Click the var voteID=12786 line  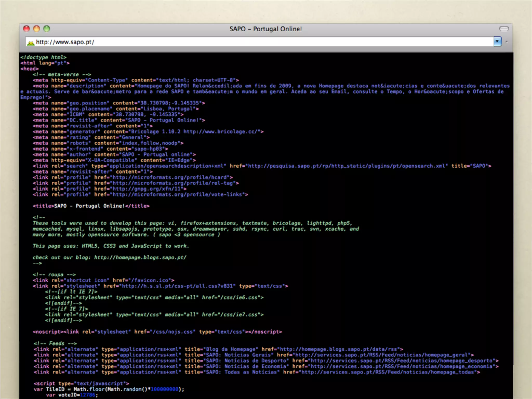72,395
